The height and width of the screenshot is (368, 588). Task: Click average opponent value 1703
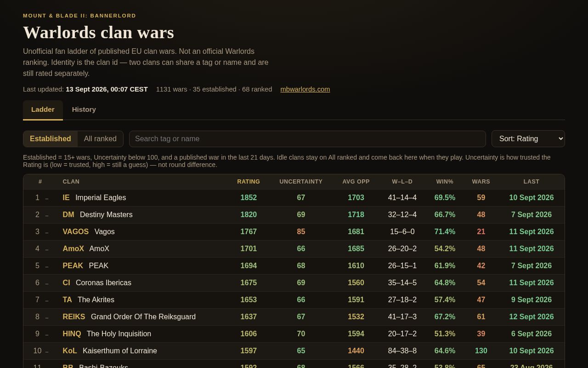click(x=356, y=198)
